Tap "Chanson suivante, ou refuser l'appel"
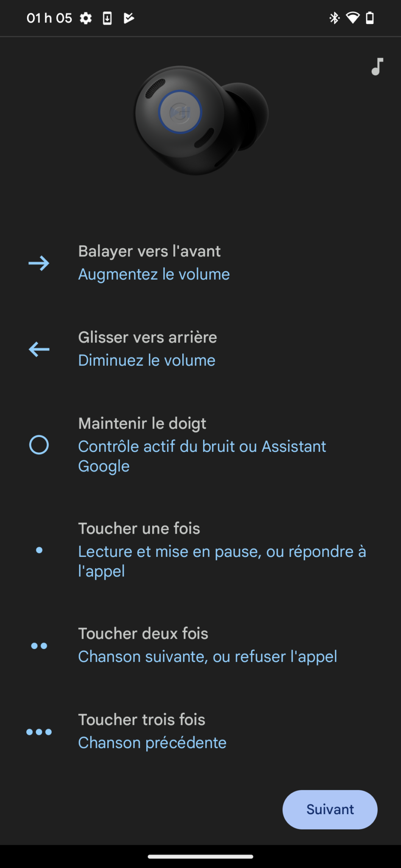The height and width of the screenshot is (868, 401). point(207,657)
